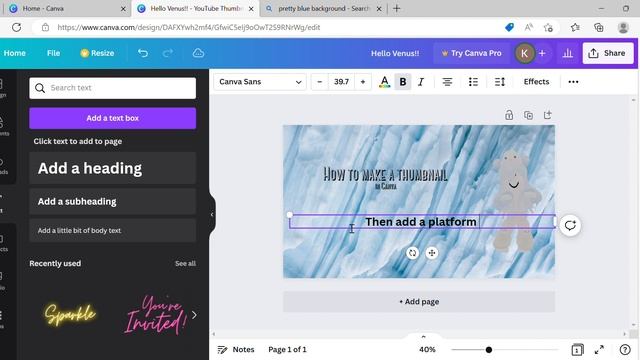The image size is (640, 360).
Task: Switch to Home - Canva browser tab
Action: pos(67,9)
